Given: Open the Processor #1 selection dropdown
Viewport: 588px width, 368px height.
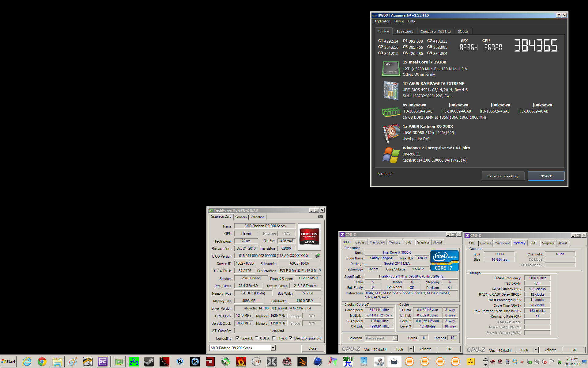Looking at the screenshot, I should click(395, 338).
